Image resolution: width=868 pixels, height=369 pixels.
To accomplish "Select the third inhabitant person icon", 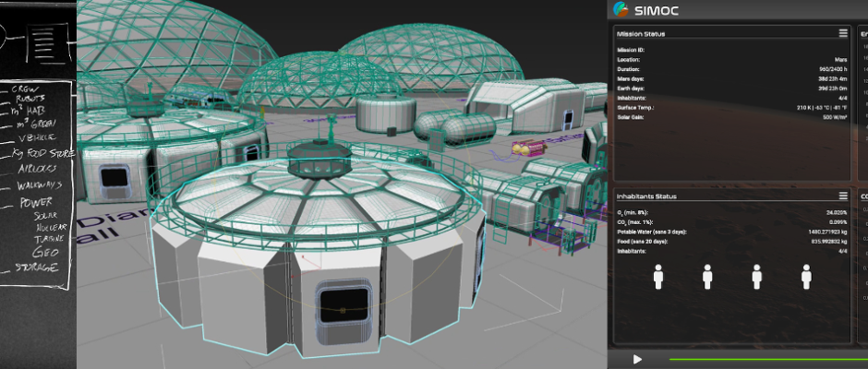I will (x=757, y=276).
